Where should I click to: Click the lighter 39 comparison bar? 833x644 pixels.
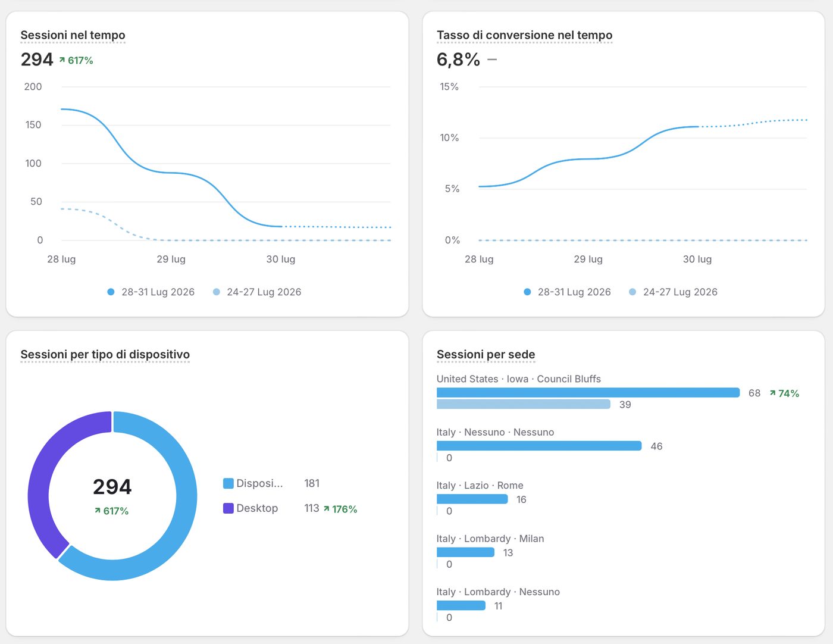coord(524,404)
